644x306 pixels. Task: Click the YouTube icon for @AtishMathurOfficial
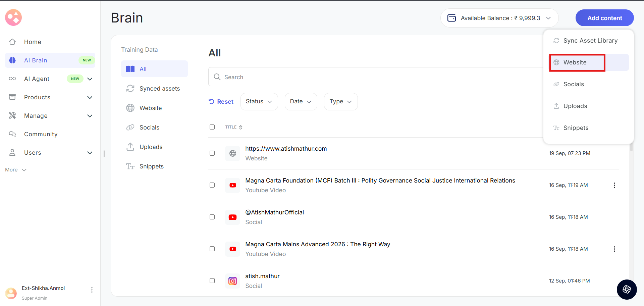[232, 217]
